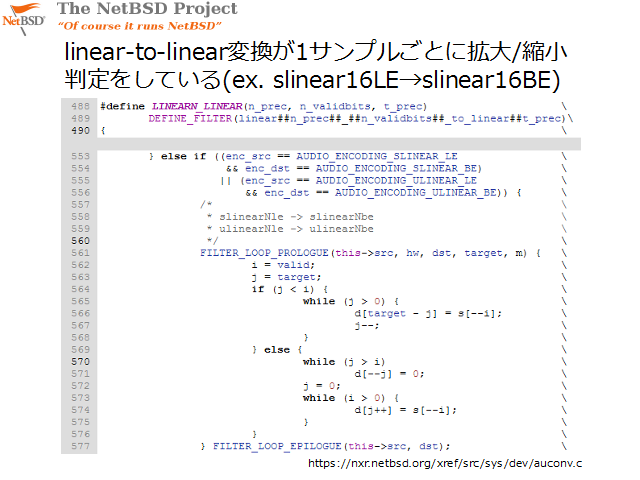Click AUDIO_ENCODING_SLINEAR_BE constant
The height and width of the screenshot is (480, 640).
point(396,169)
